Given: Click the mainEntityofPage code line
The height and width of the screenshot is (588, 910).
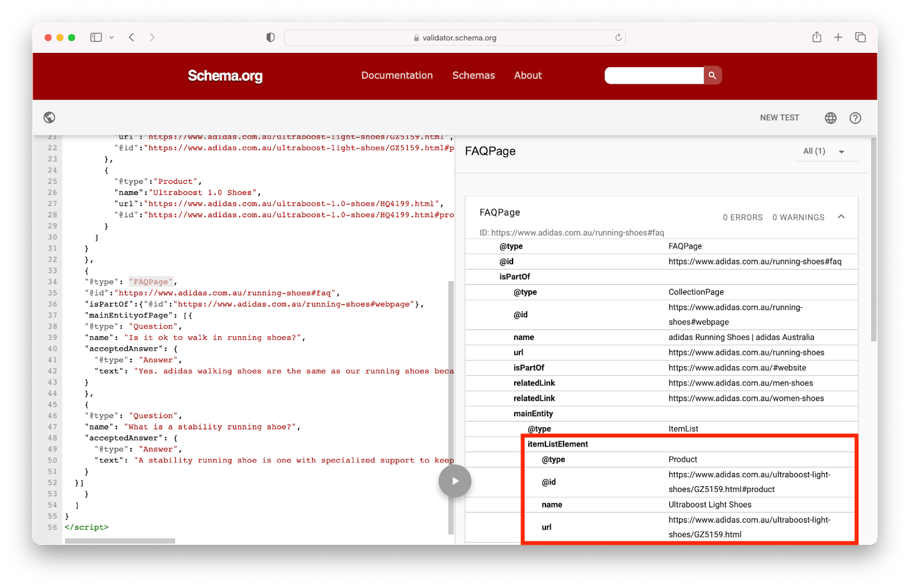Looking at the screenshot, I should click(139, 316).
